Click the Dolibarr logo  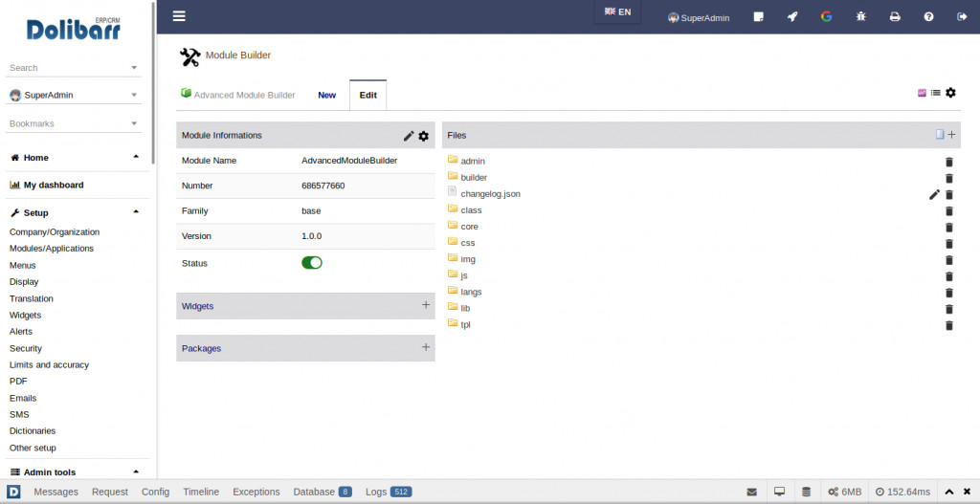73,29
